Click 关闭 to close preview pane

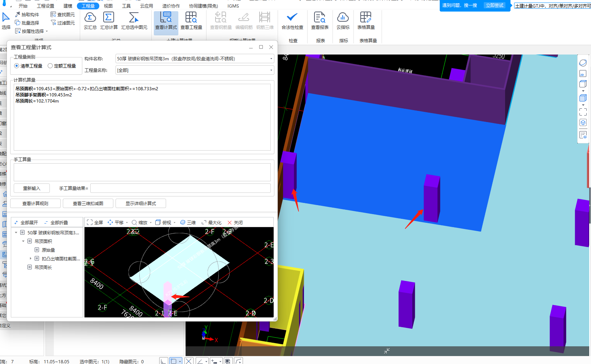(x=235, y=222)
